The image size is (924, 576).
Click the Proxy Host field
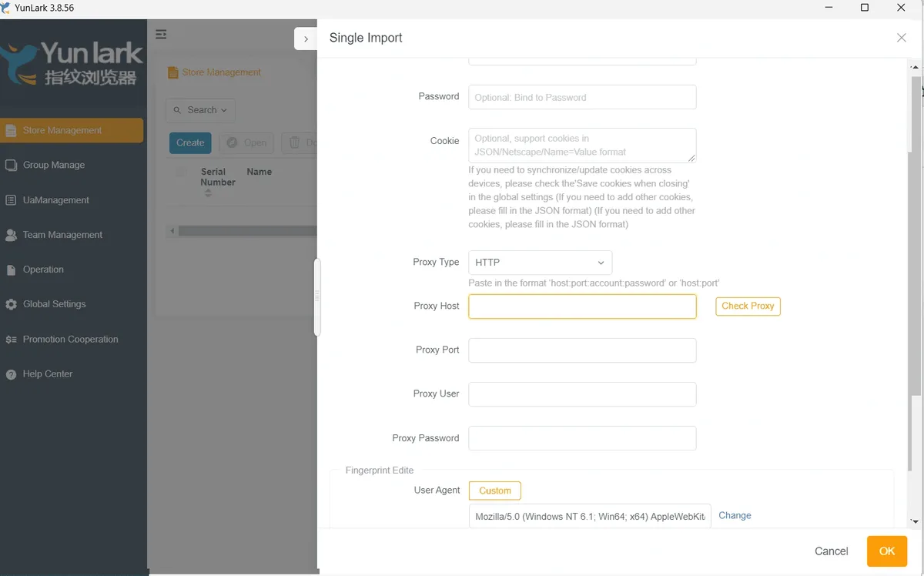point(582,306)
